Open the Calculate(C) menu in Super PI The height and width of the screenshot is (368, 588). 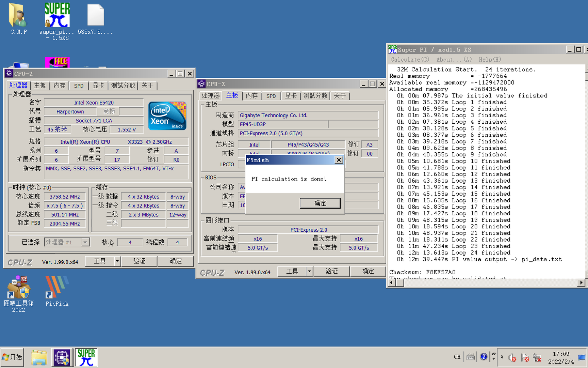(410, 60)
